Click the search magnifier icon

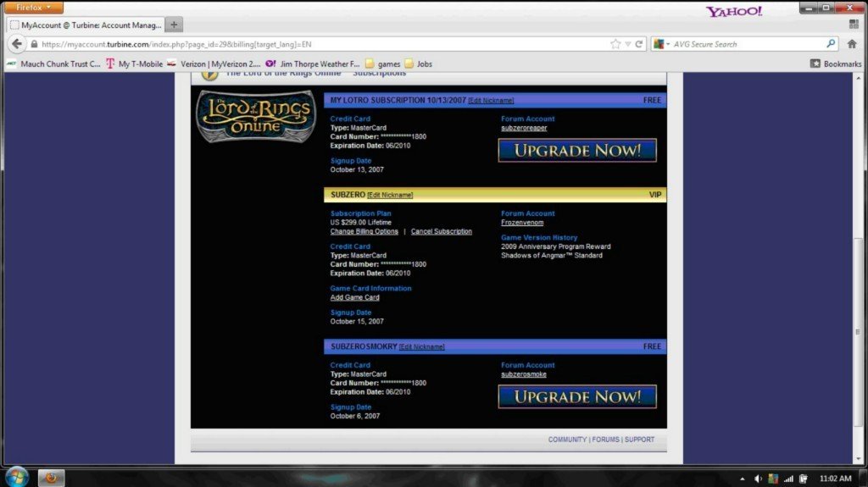click(x=831, y=44)
